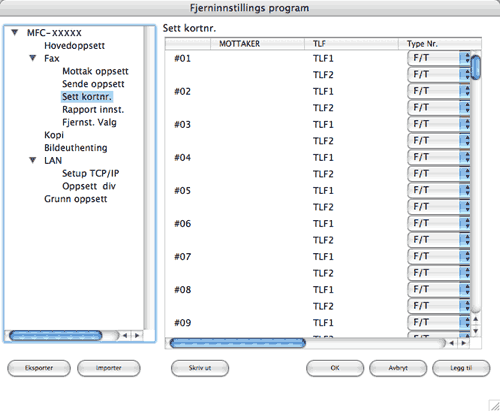Open Type Nr. dropdown for #05 TLF1
This screenshot has width=500, height=411.
(x=439, y=190)
